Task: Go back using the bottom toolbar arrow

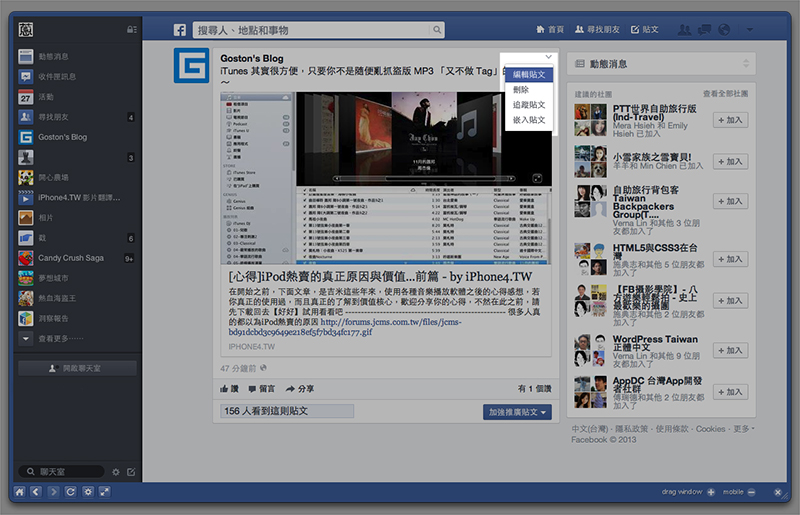Action: pyautogui.click(x=36, y=492)
